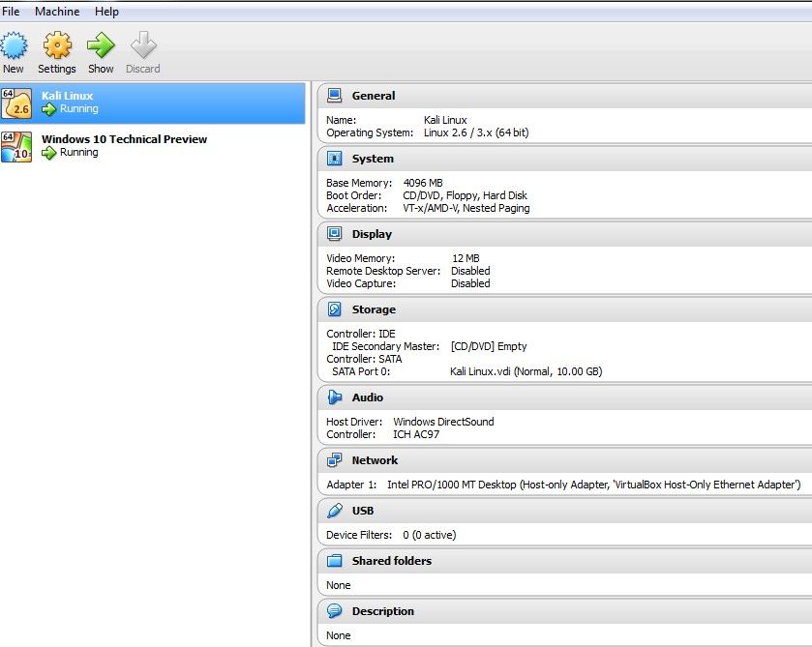Click the Network section adapter icon

pos(335,459)
